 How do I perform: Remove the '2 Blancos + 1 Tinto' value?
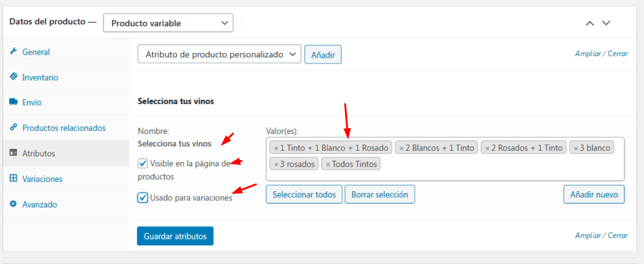coord(401,148)
